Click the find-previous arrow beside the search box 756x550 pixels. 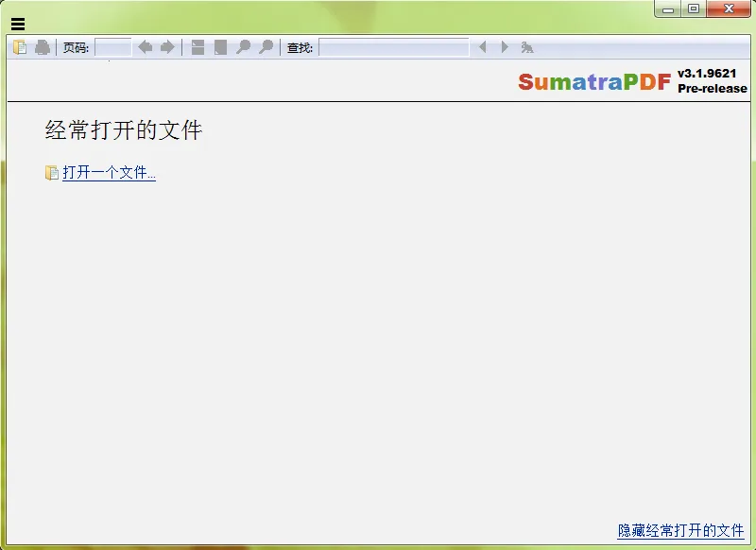tap(482, 46)
